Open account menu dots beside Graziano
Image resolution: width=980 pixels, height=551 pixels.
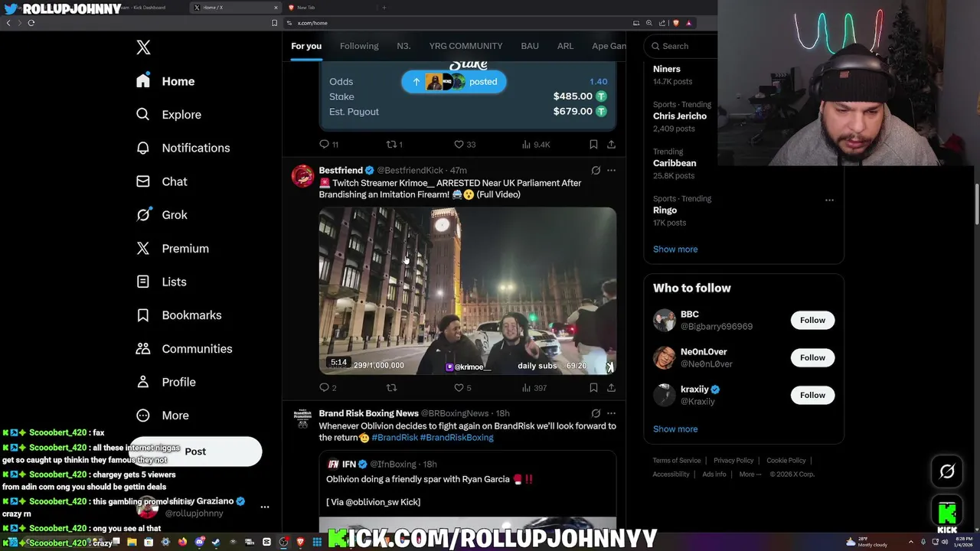[265, 507]
